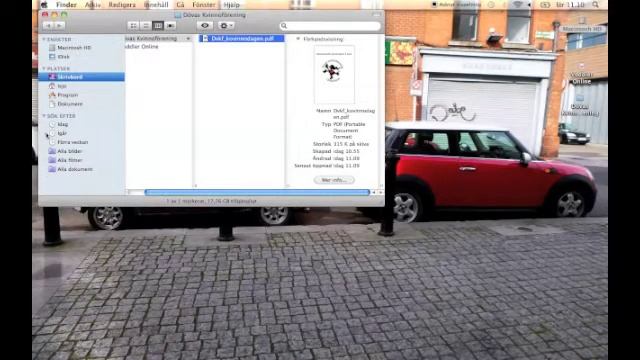Viewport: 640px width, 360px height.
Task: Collapse the Förhandsvisning disclosure triangle
Action: point(298,39)
